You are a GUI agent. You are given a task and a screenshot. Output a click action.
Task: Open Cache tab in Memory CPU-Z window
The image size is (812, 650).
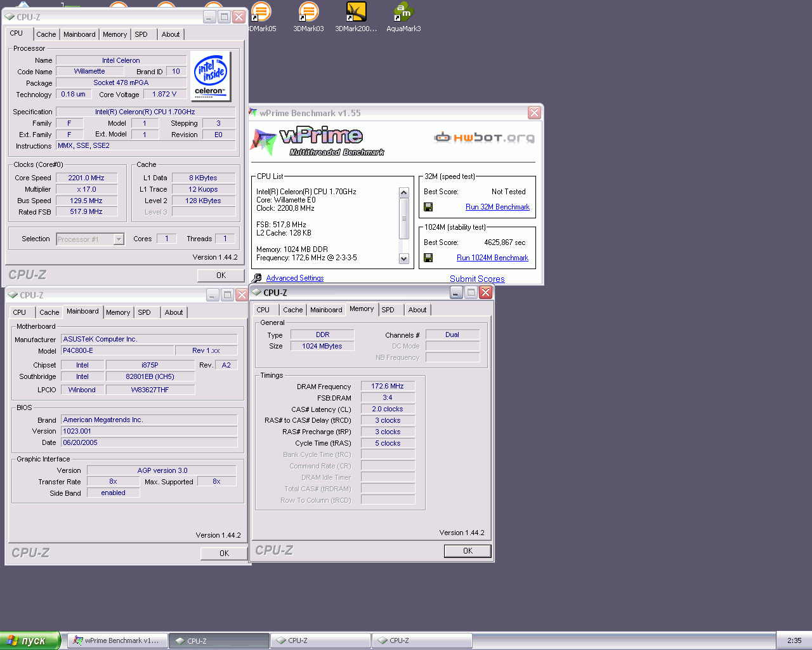[x=293, y=310]
